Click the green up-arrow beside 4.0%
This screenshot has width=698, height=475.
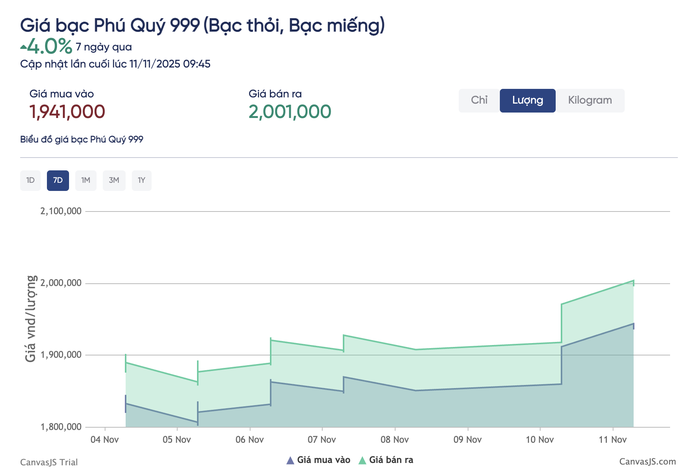23,46
